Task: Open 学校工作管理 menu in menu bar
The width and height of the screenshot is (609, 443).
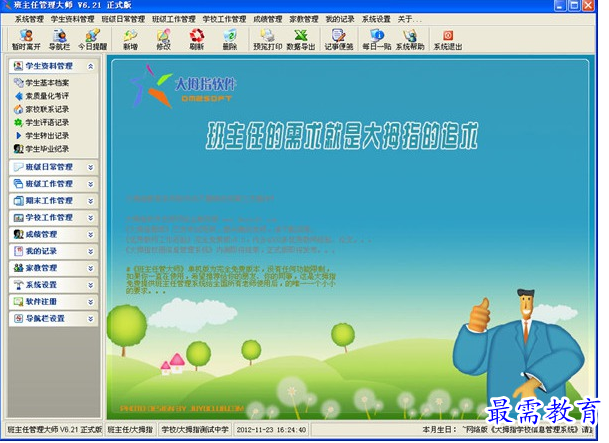Action: coord(224,19)
